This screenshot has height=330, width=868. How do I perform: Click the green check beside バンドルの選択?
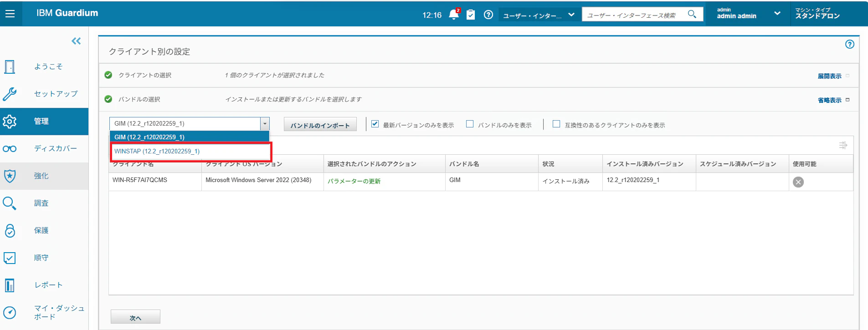point(108,99)
